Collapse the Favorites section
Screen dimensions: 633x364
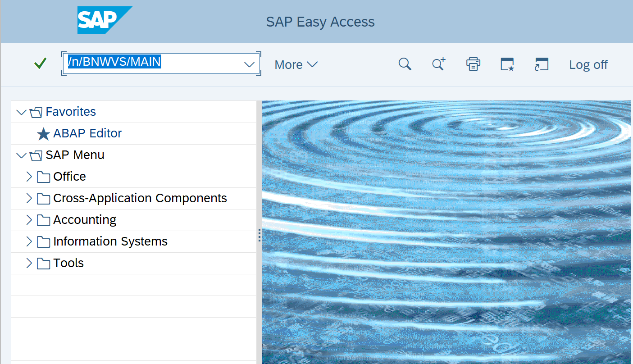(x=21, y=111)
